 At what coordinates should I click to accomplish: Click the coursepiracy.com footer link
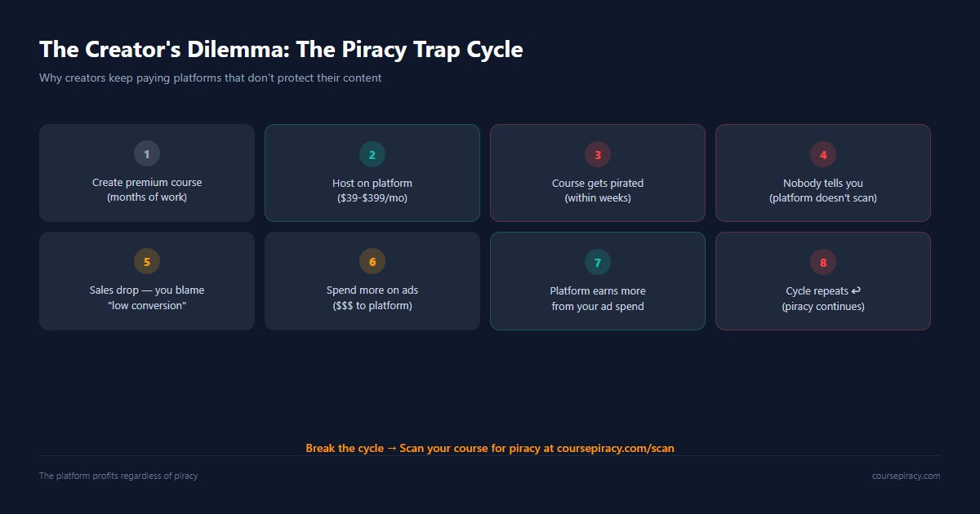pos(906,476)
